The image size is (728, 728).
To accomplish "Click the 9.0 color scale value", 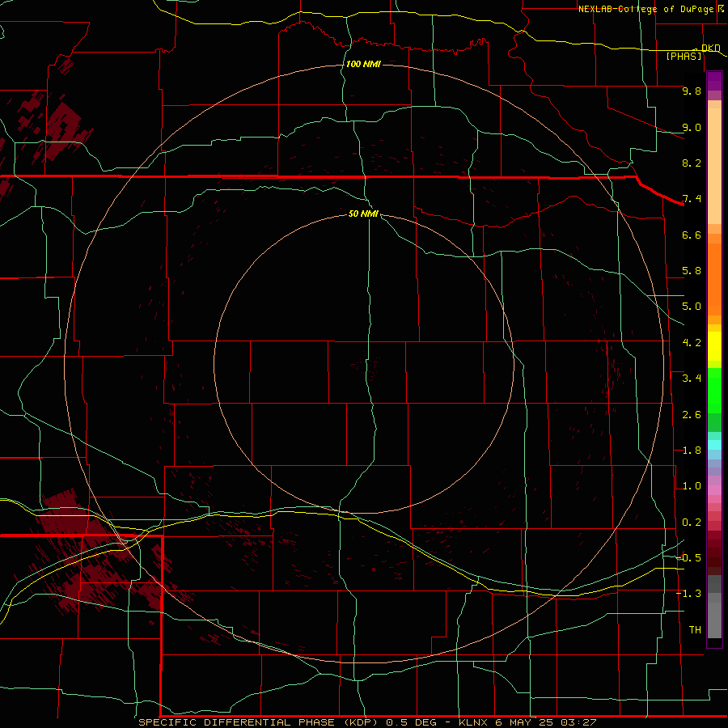I will [x=692, y=127].
